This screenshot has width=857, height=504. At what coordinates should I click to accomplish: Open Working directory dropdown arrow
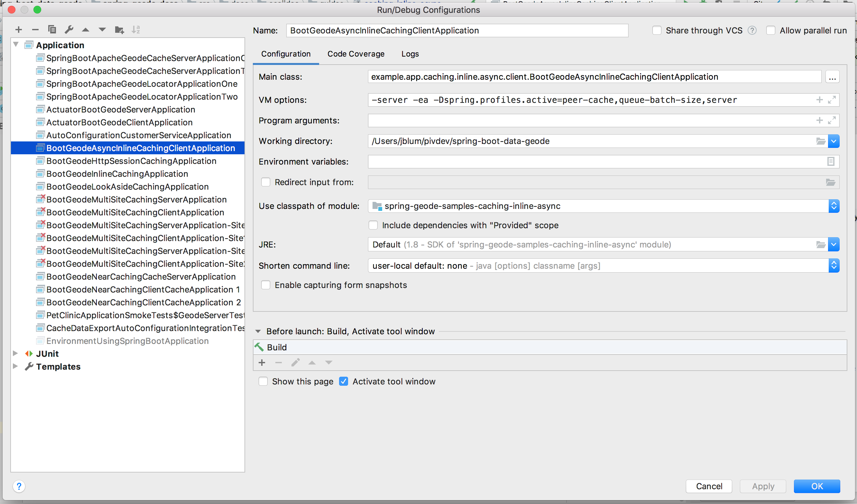tap(834, 141)
